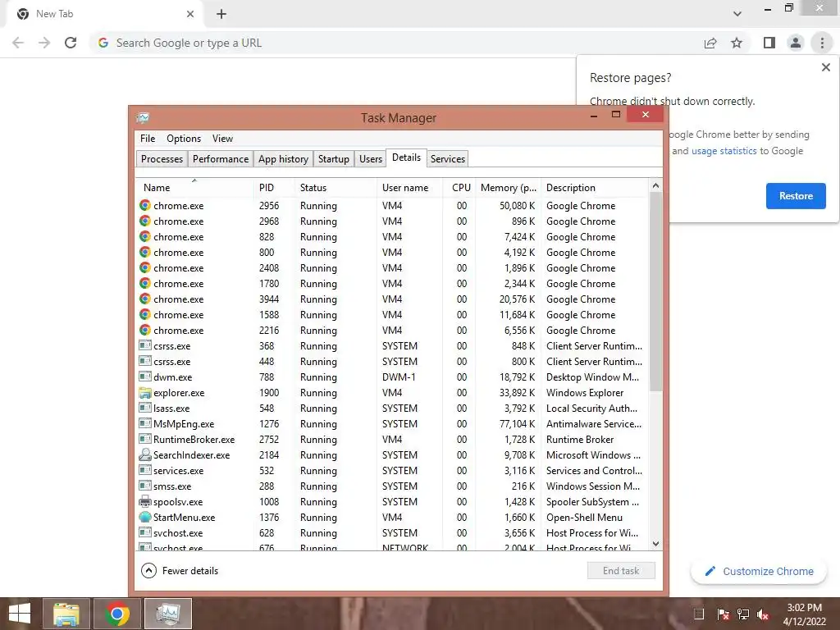This screenshot has width=840, height=630.
Task: Sort by the Name column header
Action: coord(194,188)
